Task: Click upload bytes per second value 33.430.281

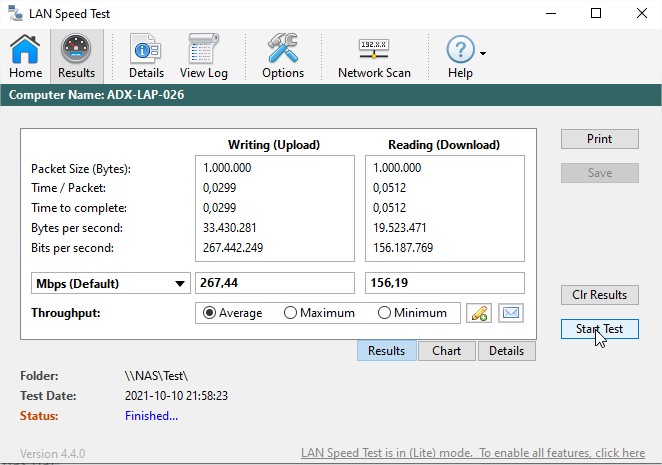Action: coord(230,228)
